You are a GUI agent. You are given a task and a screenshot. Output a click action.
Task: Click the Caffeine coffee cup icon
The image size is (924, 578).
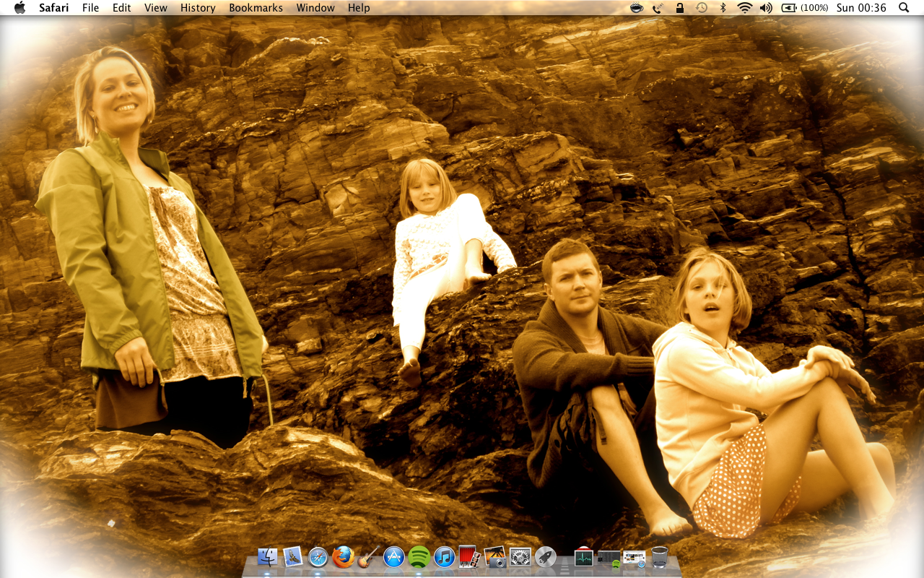point(637,8)
